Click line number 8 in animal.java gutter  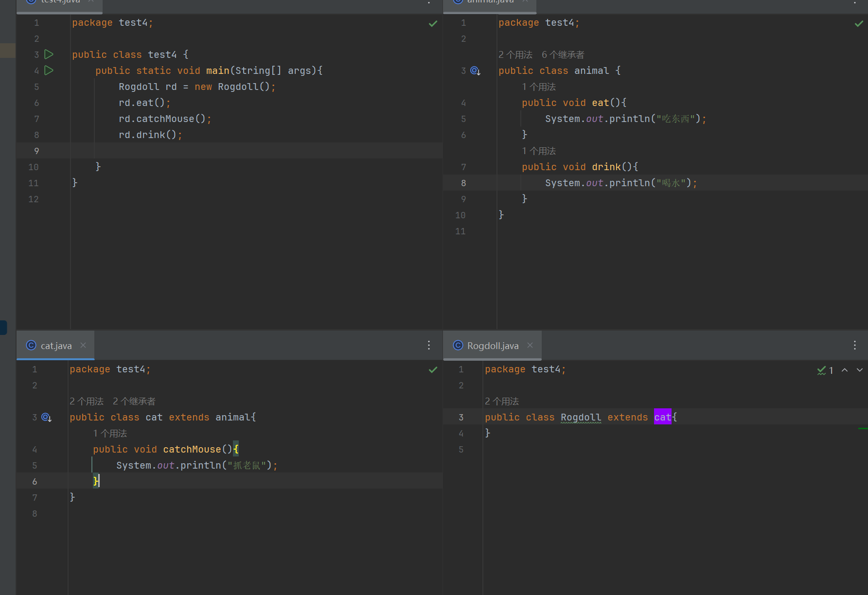click(x=463, y=183)
